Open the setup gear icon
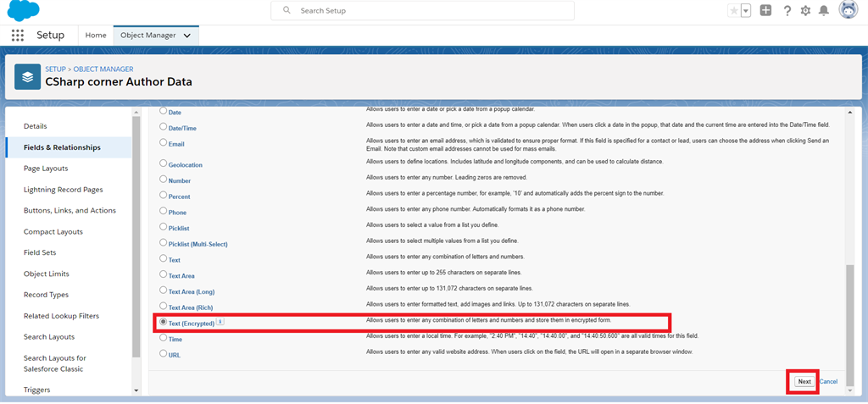Image resolution: width=868 pixels, height=404 pixels. pos(805,10)
